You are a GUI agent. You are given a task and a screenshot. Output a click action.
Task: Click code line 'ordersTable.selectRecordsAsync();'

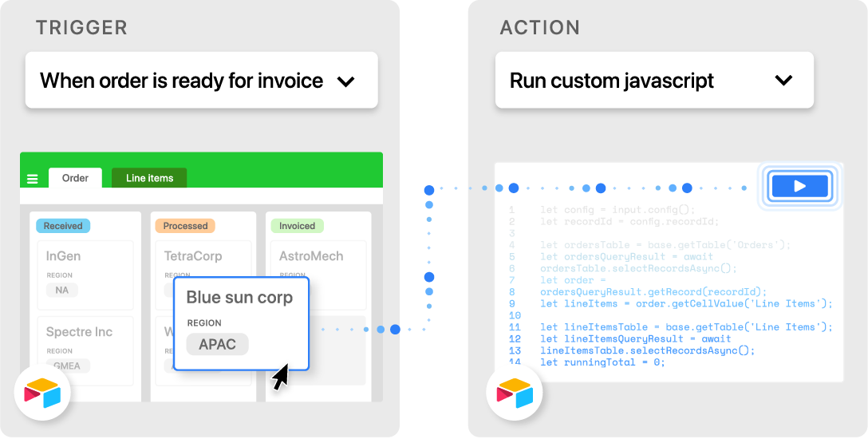click(x=639, y=268)
